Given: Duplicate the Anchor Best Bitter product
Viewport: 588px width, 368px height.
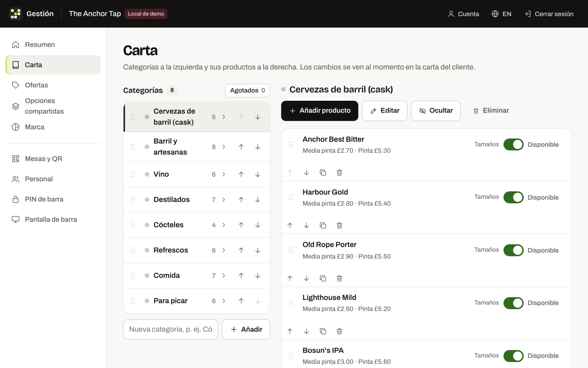Looking at the screenshot, I should (323, 172).
